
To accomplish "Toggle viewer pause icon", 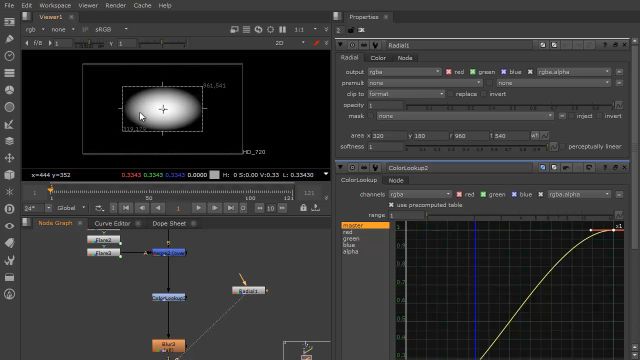I will pyautogui.click(x=282, y=29).
